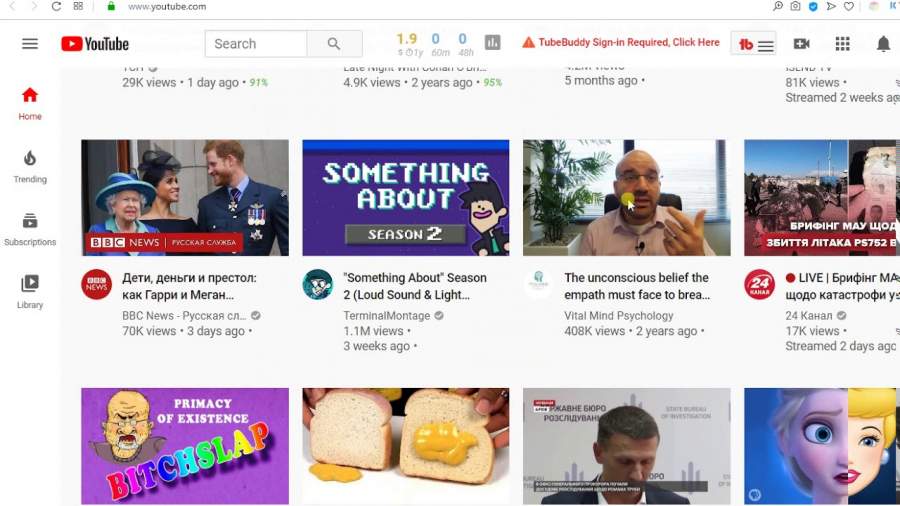Screen dimensions: 900x506
Task: Open video title 'Дети, деньги и престол'
Action: pyautogui.click(x=189, y=286)
